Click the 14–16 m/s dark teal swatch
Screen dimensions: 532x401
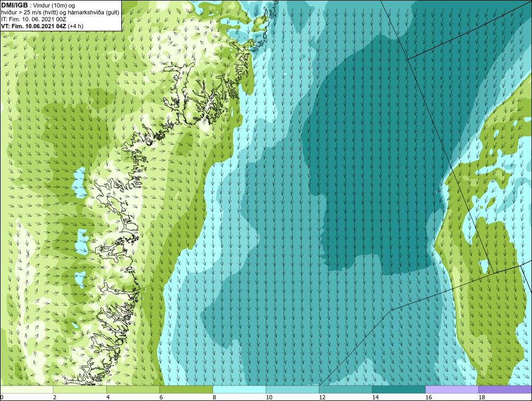(x=398, y=389)
